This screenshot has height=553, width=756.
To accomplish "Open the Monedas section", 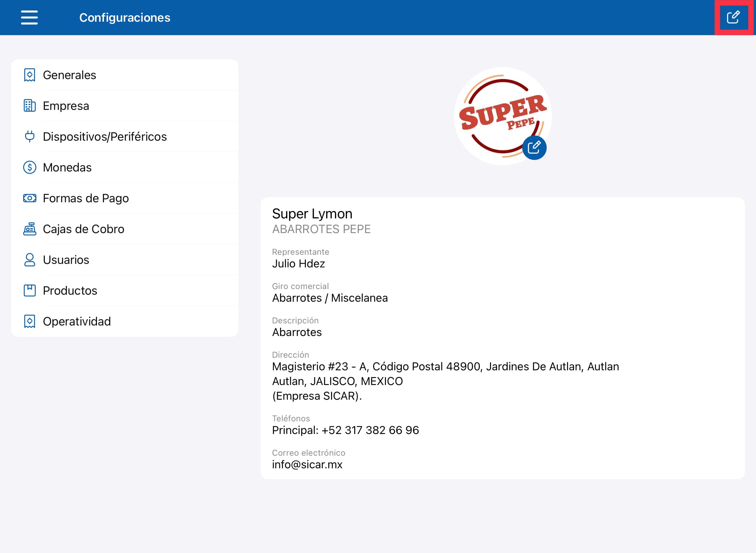I will coord(125,167).
